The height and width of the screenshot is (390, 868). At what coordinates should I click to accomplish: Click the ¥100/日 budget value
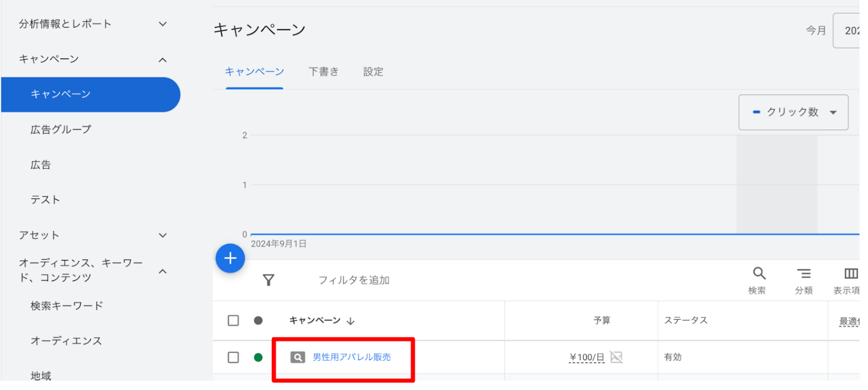point(586,357)
